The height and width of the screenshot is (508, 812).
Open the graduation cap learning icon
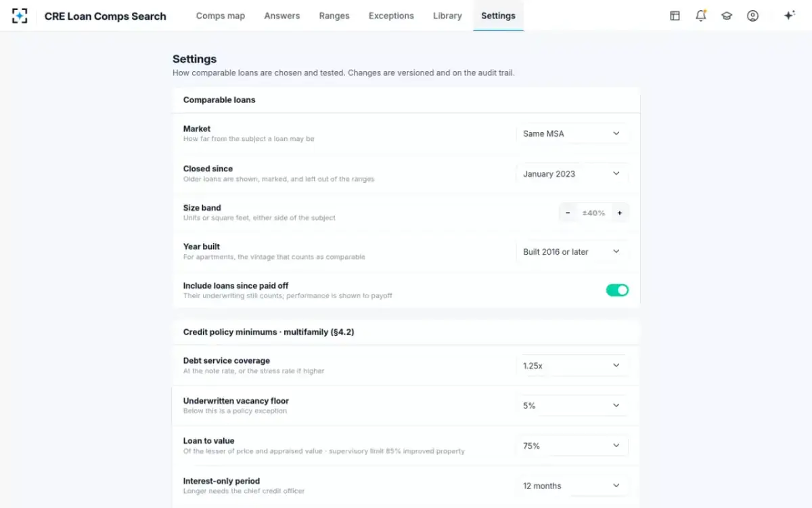727,16
